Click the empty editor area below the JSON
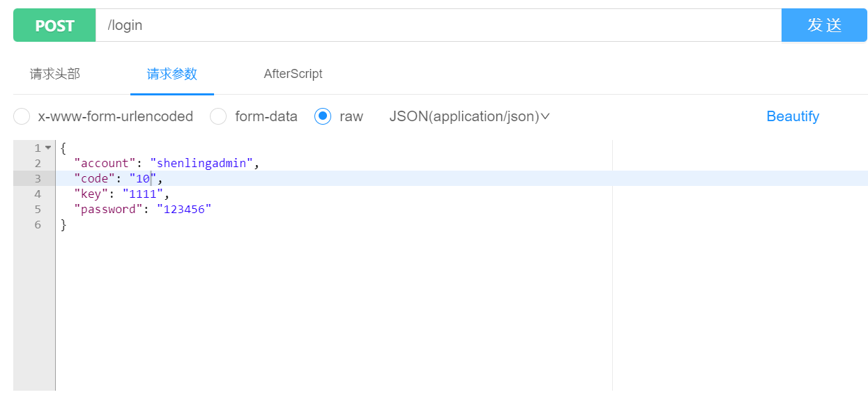 tap(328, 313)
